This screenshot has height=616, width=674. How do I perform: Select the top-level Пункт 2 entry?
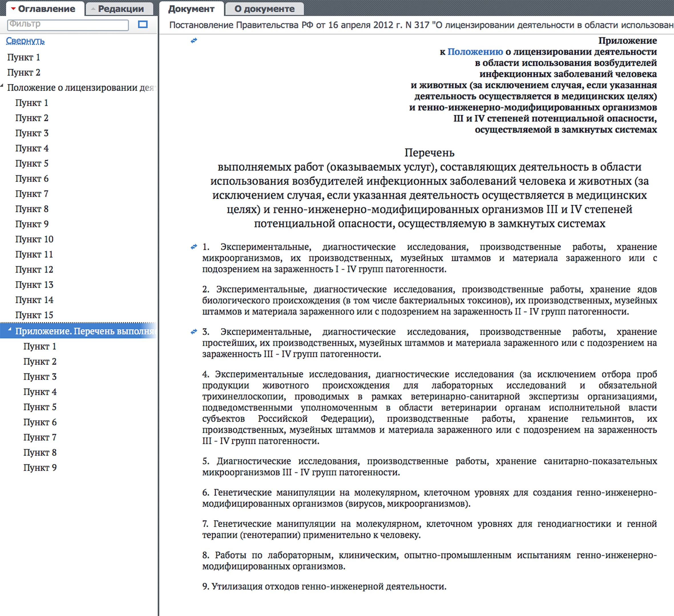(x=24, y=72)
